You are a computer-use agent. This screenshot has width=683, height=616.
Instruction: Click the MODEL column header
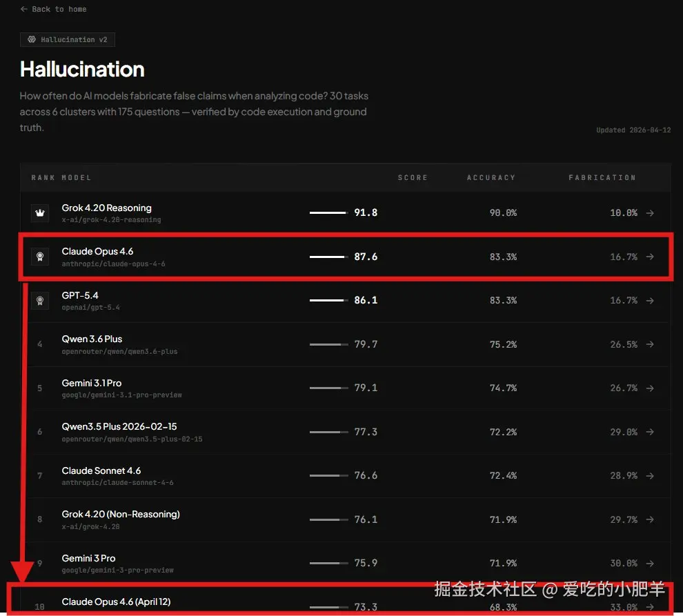76,178
